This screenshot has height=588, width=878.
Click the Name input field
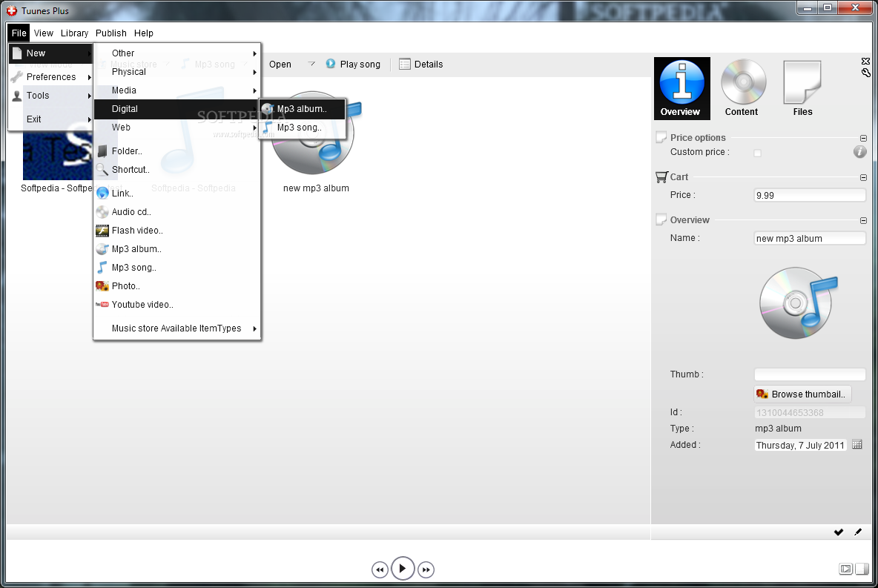tap(810, 238)
